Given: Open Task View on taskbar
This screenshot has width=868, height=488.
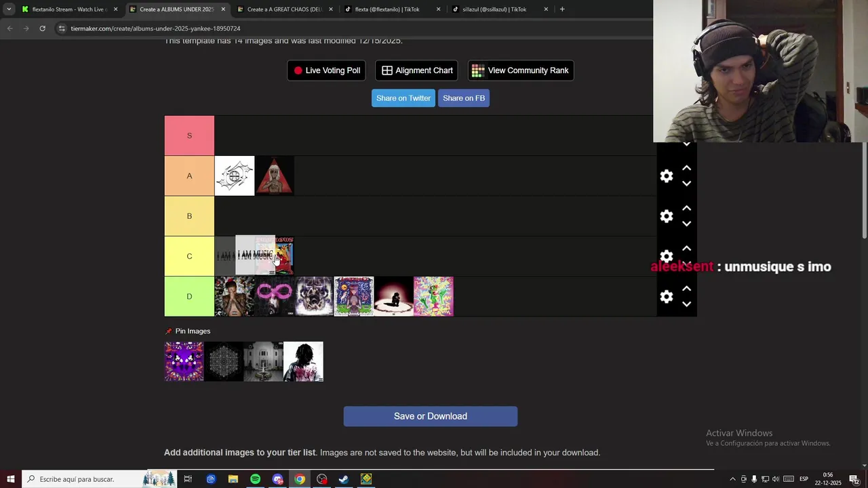Looking at the screenshot, I should 188,479.
